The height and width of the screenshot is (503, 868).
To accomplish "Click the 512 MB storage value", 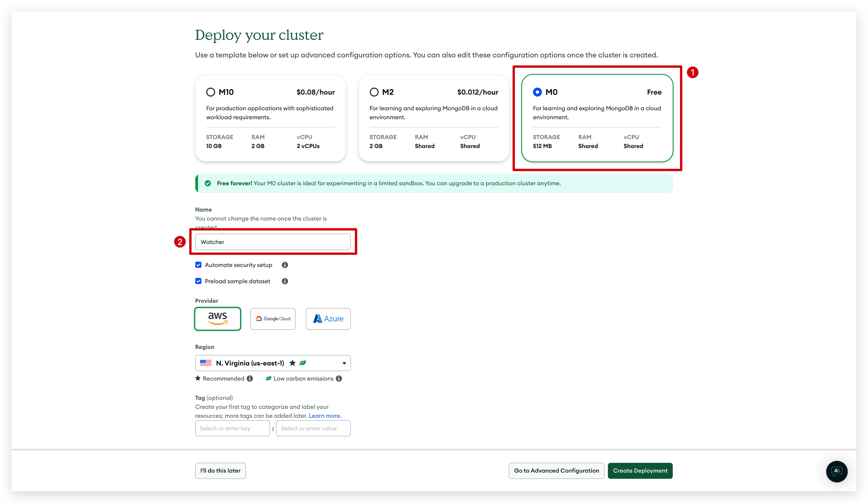I will pyautogui.click(x=542, y=146).
